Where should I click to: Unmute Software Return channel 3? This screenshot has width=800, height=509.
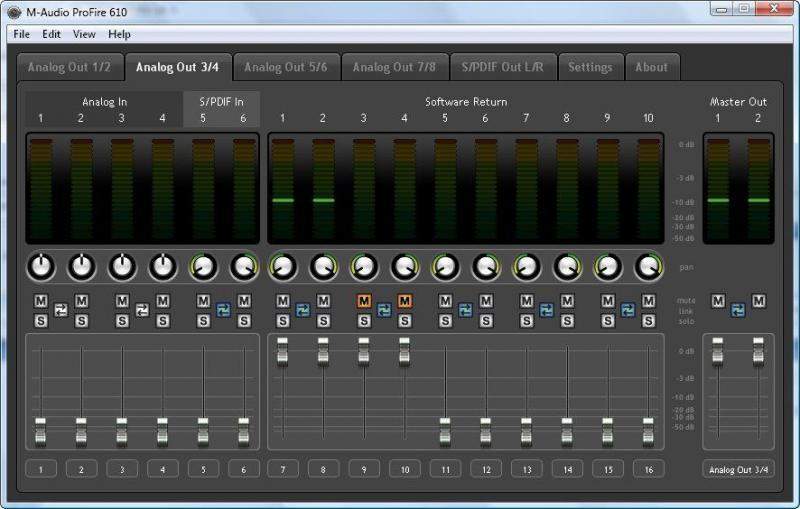pos(364,301)
